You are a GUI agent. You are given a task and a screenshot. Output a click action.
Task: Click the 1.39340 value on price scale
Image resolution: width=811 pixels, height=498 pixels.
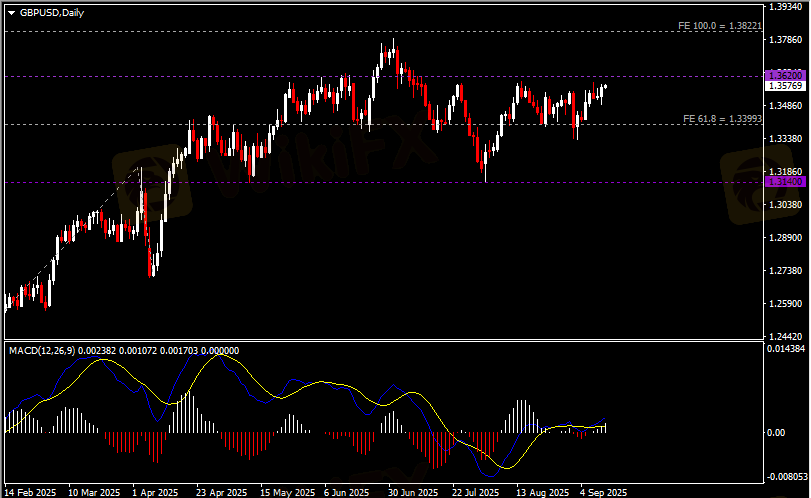(x=785, y=7)
